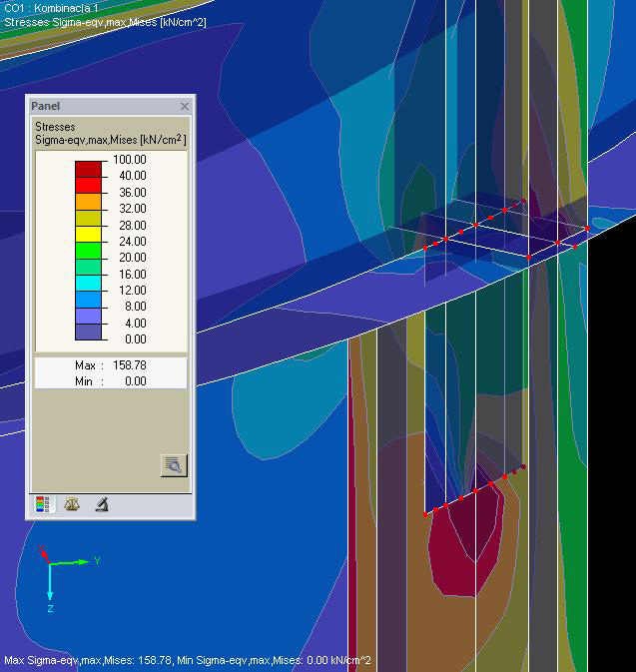Pick the cyan 16.00 color swatch
636x672 pixels.
pos(88,284)
